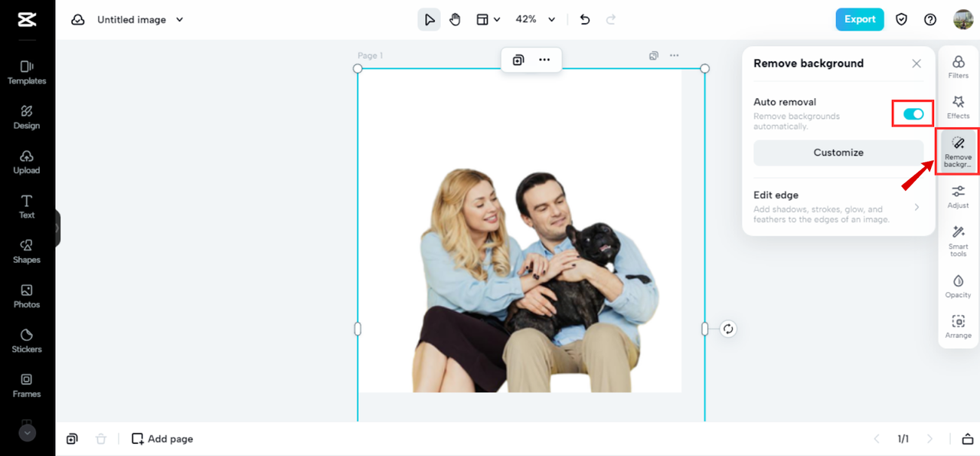The width and height of the screenshot is (980, 456).
Task: Open the Arrange tool
Action: [x=959, y=327]
